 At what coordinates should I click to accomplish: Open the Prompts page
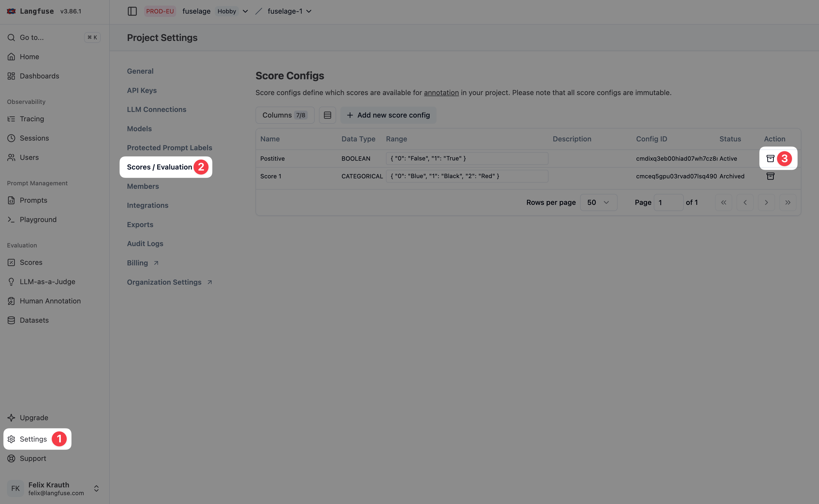tap(33, 200)
